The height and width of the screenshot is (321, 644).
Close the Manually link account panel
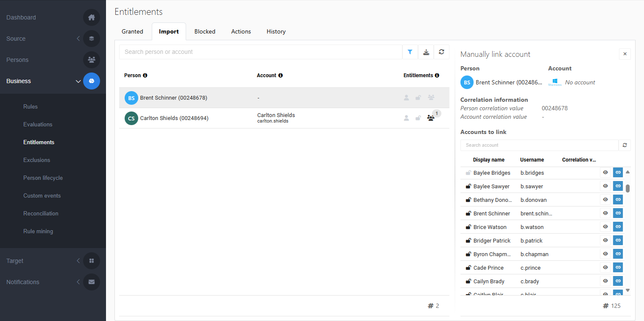tap(624, 54)
